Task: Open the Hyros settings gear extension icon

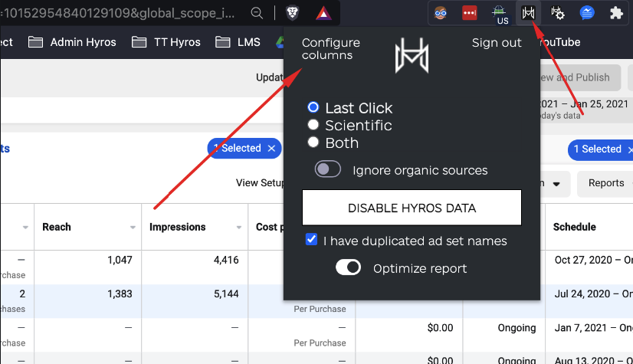Action: (557, 13)
